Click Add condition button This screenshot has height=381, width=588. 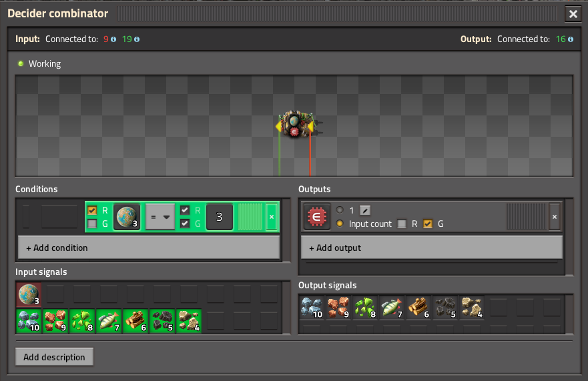tap(149, 248)
